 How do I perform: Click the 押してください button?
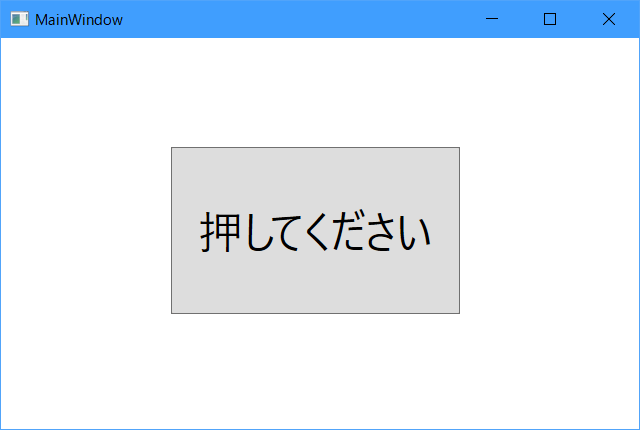(316, 231)
